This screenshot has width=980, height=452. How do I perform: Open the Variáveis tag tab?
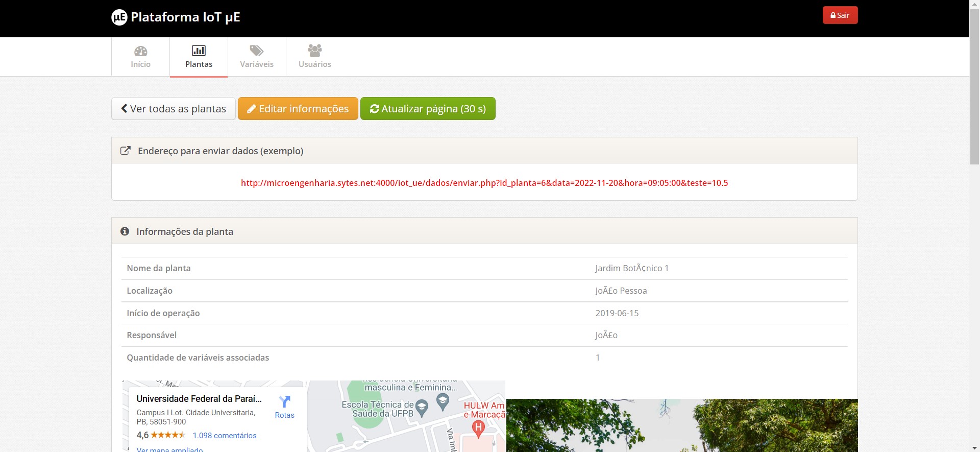point(257,57)
